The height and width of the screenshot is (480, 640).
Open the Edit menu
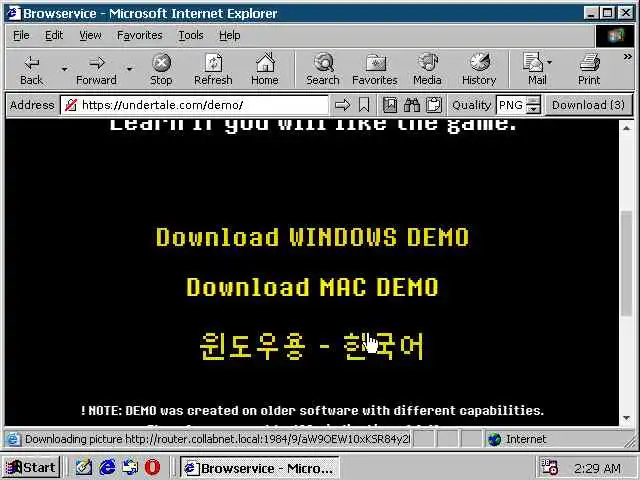pyautogui.click(x=54, y=36)
